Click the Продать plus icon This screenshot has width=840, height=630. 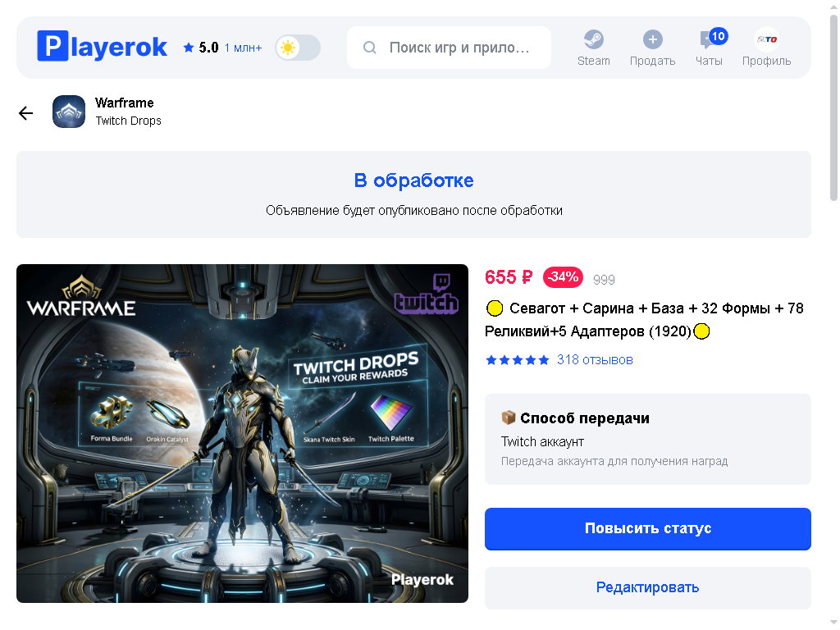pyautogui.click(x=652, y=39)
